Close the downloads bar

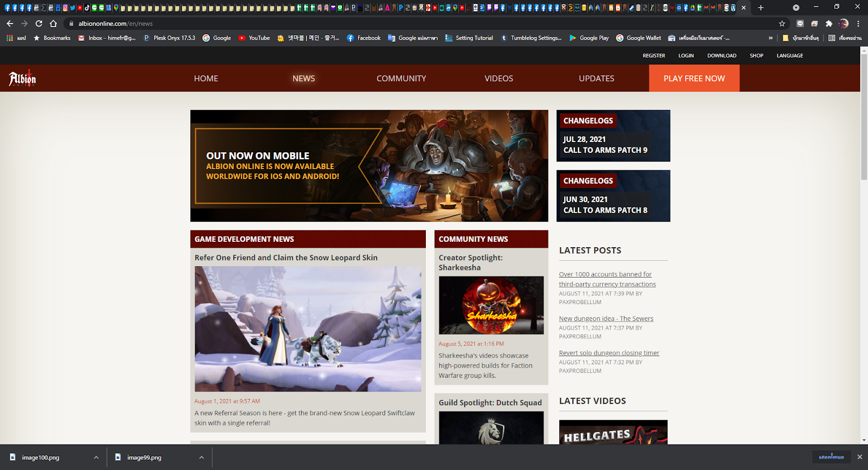click(859, 457)
